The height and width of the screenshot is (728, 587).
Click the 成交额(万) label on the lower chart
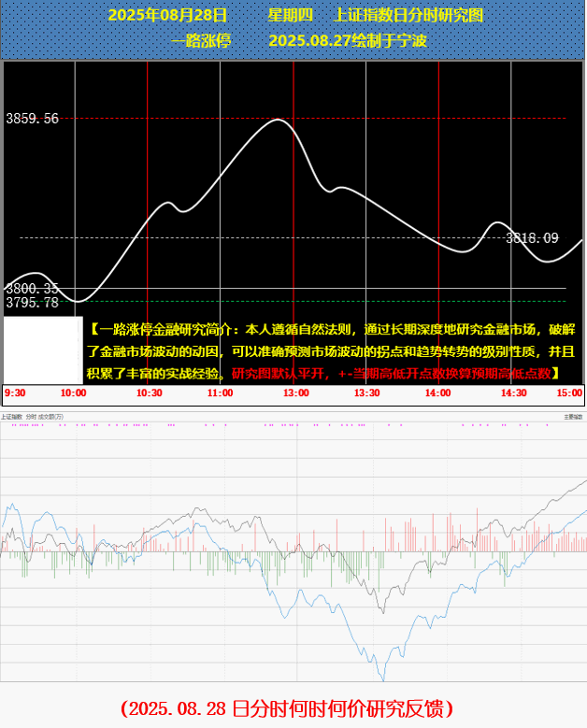point(50,417)
